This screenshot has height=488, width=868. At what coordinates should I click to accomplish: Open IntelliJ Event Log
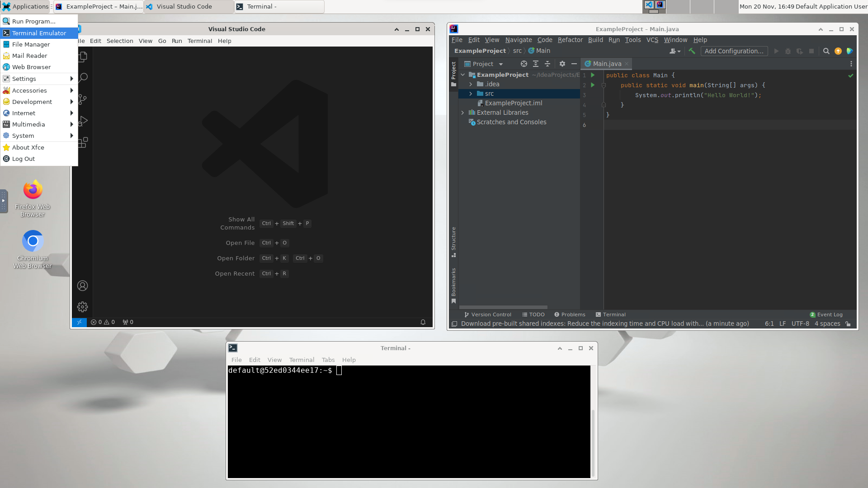point(826,314)
